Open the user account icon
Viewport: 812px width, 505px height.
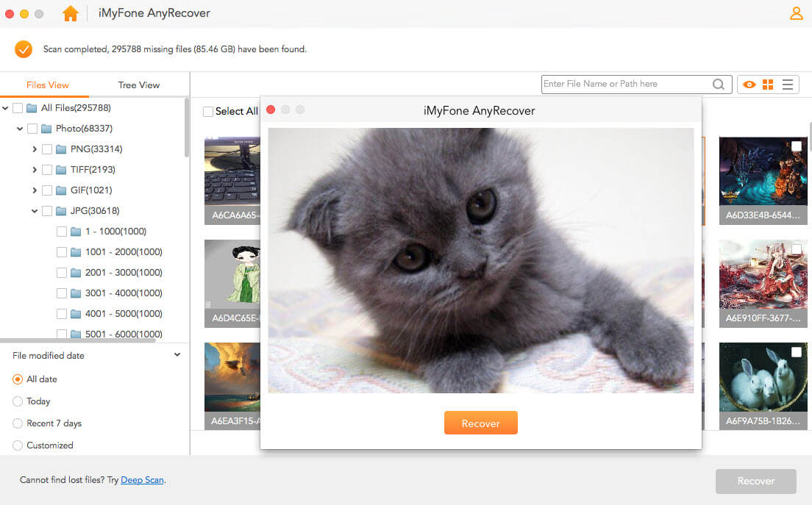click(796, 13)
